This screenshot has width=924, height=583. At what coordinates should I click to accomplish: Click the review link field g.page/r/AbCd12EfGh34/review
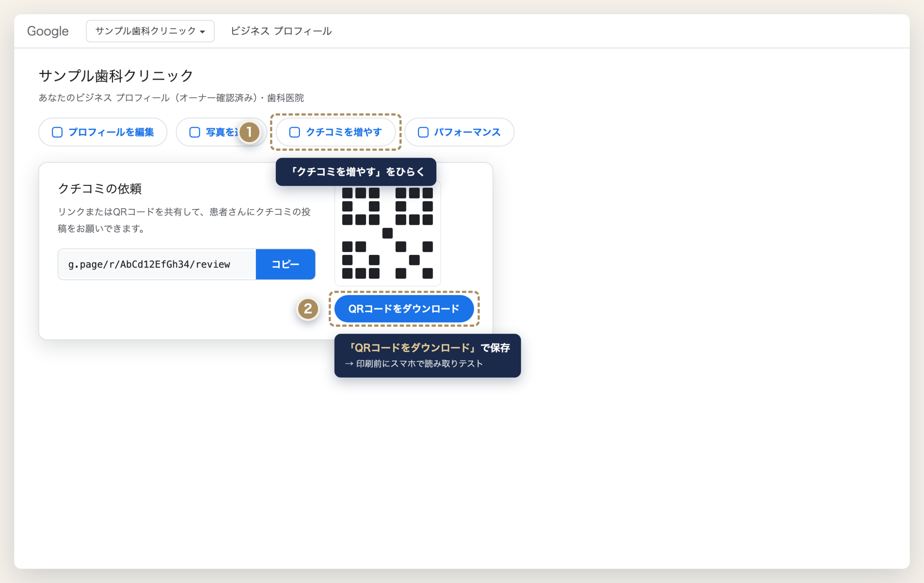(x=157, y=264)
